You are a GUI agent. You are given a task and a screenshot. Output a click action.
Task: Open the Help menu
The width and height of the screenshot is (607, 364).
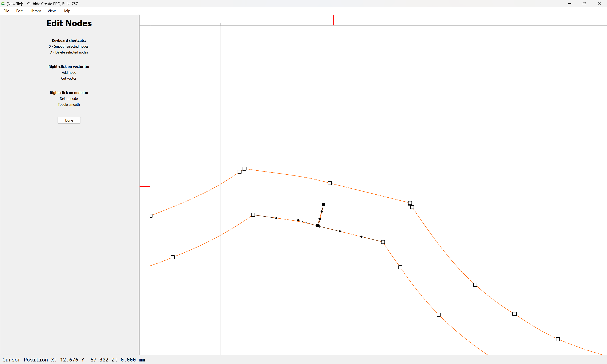tap(66, 11)
